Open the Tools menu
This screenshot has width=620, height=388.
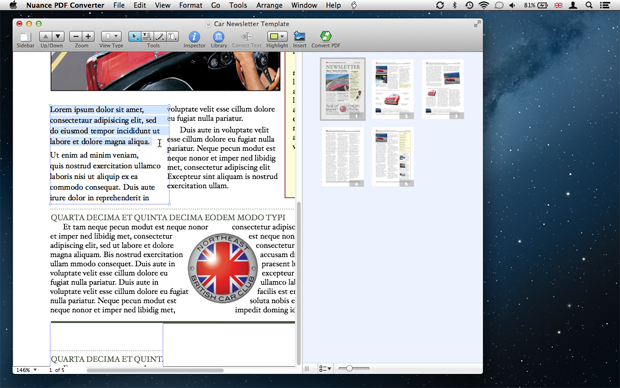click(x=238, y=5)
